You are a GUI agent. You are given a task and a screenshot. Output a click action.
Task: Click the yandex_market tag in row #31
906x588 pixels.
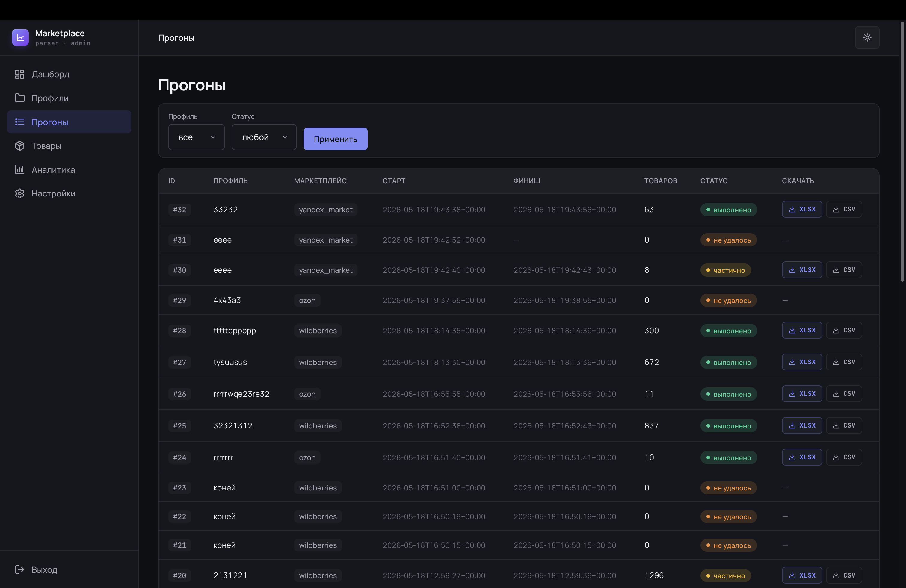coord(325,240)
